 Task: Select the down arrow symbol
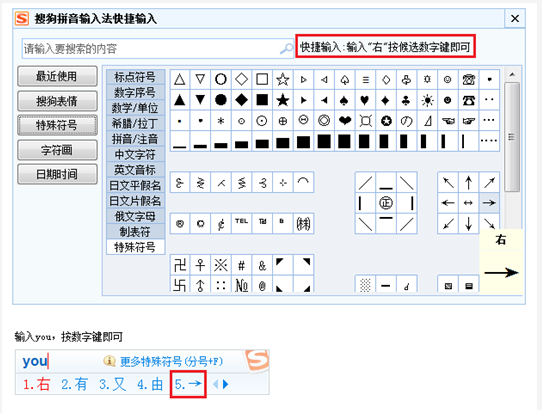coord(468,224)
